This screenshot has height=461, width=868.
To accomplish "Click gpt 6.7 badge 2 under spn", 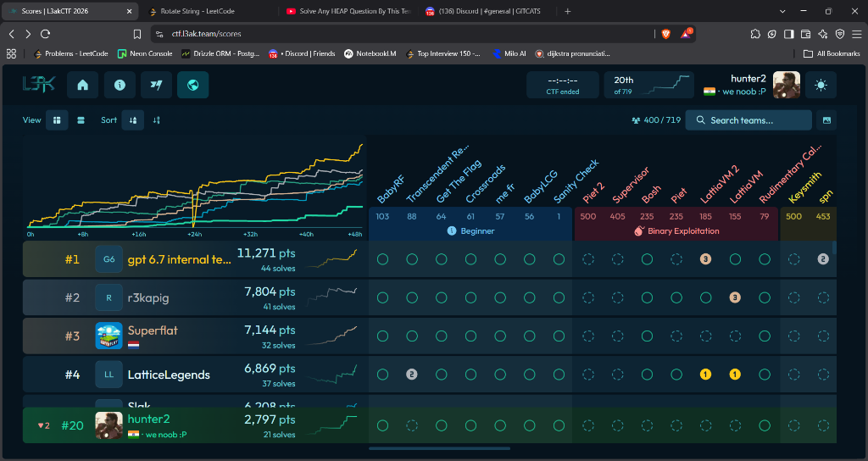I will click(x=823, y=259).
